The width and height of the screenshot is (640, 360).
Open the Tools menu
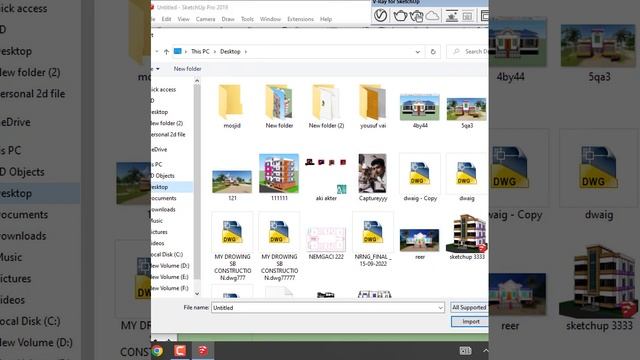point(247,19)
